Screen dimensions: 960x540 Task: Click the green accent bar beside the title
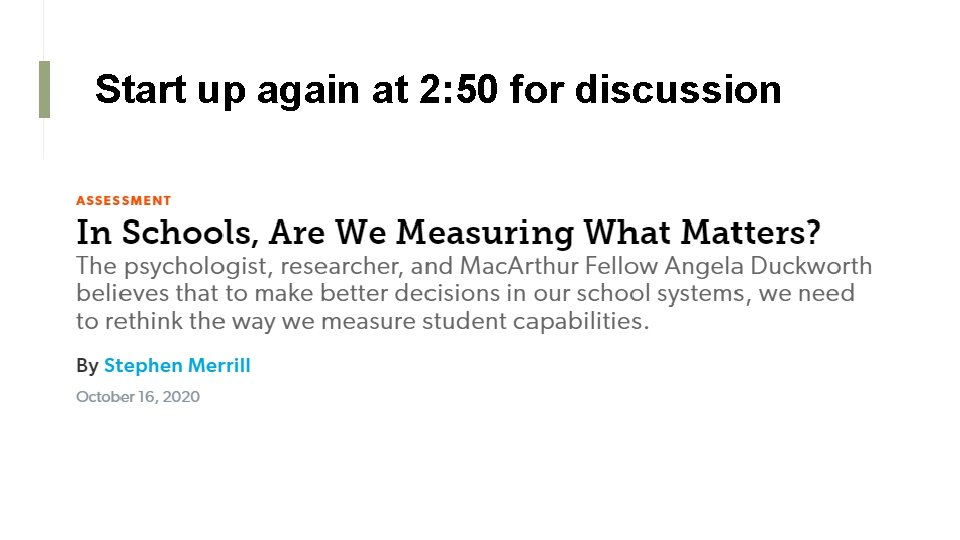click(x=44, y=89)
